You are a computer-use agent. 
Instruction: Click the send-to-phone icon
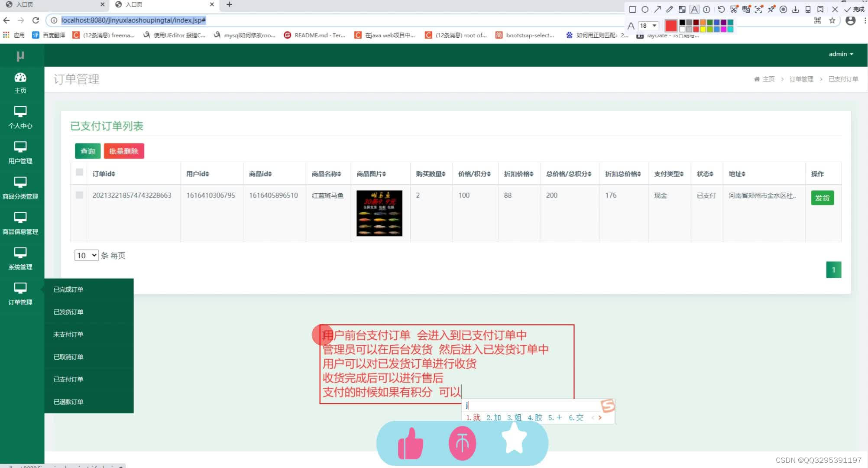(x=808, y=9)
